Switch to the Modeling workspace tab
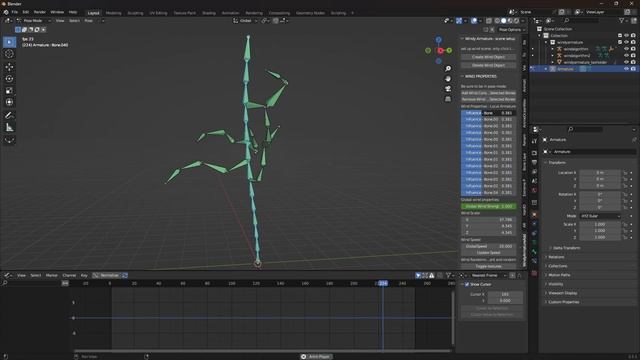Image resolution: width=640 pixels, height=360 pixels. click(x=113, y=13)
